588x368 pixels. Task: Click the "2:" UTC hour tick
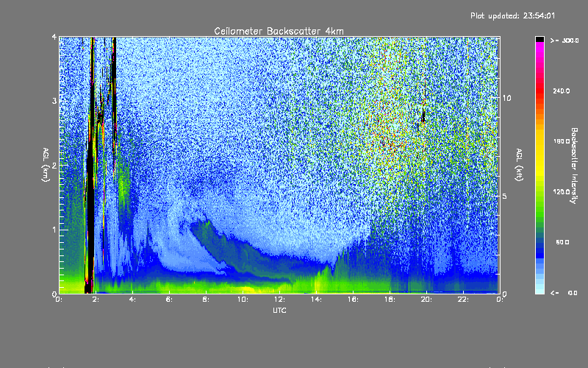[96, 300]
